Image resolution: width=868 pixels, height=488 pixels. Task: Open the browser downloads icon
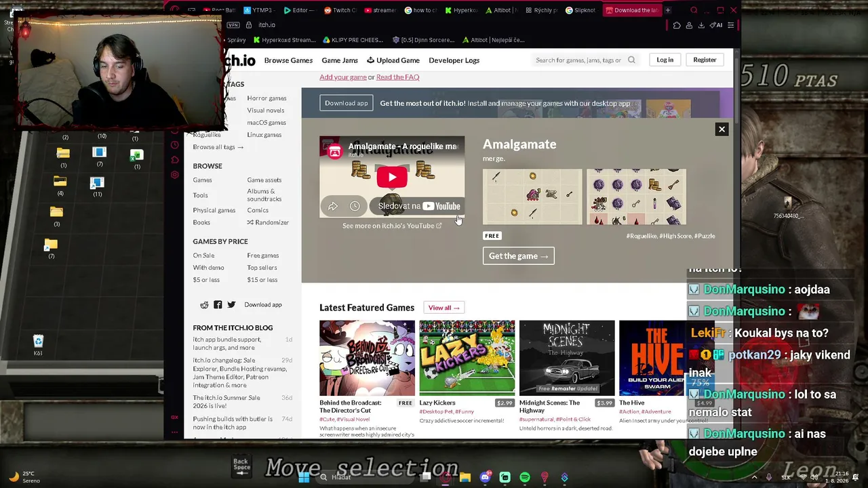pos(702,25)
